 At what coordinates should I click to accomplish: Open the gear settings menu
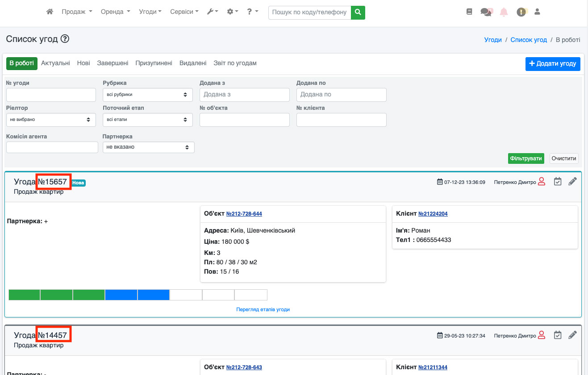pos(233,12)
